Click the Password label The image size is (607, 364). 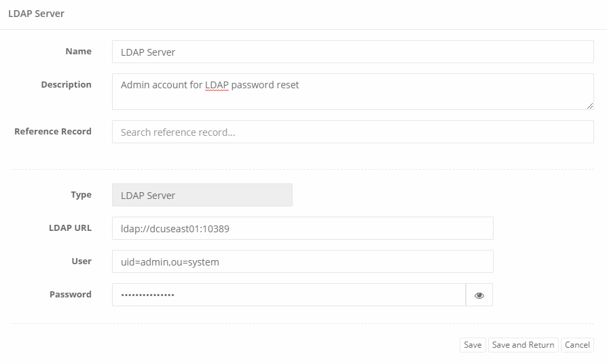(x=70, y=295)
